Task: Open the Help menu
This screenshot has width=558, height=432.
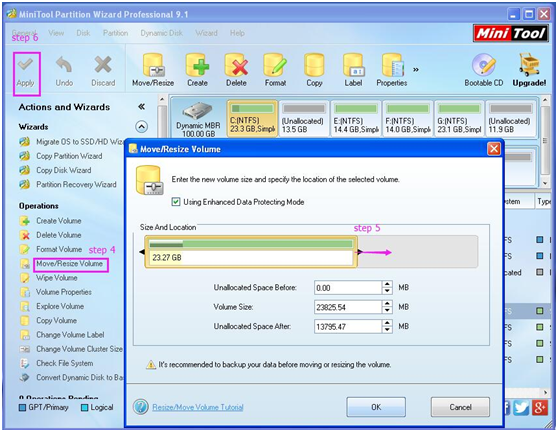Action: coord(237,33)
